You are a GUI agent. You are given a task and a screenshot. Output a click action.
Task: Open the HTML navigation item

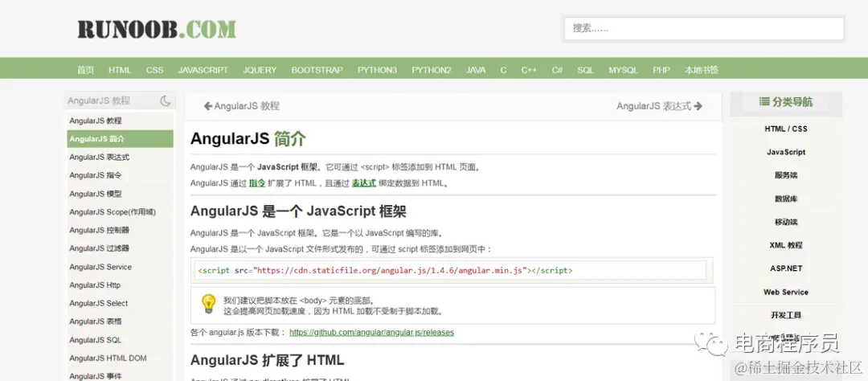coord(120,70)
